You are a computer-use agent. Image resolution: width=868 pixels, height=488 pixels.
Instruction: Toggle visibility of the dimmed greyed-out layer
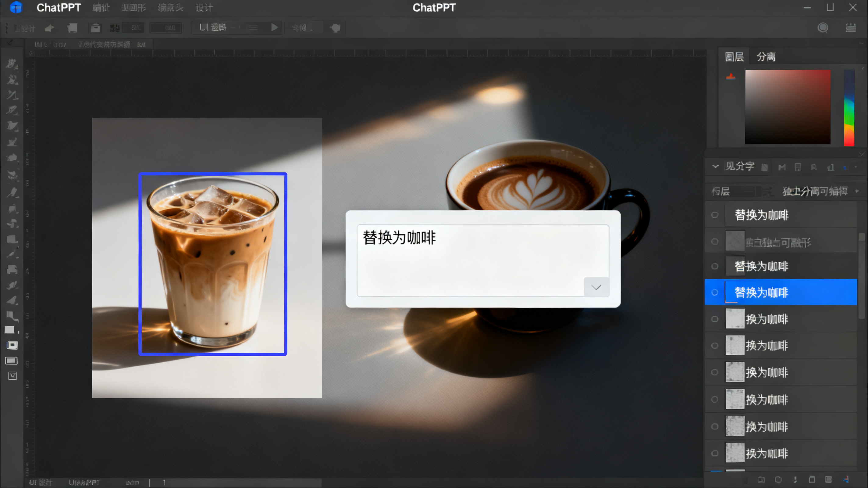715,242
